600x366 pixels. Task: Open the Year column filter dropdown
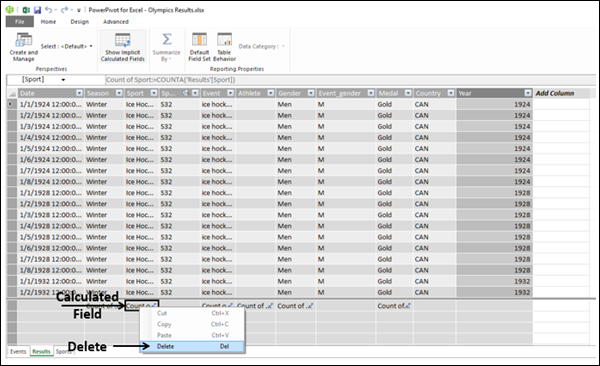(528, 93)
